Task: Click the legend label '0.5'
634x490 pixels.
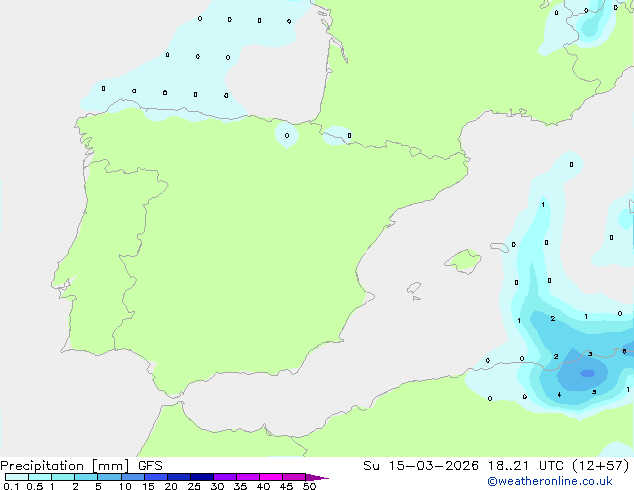Action: (35, 486)
